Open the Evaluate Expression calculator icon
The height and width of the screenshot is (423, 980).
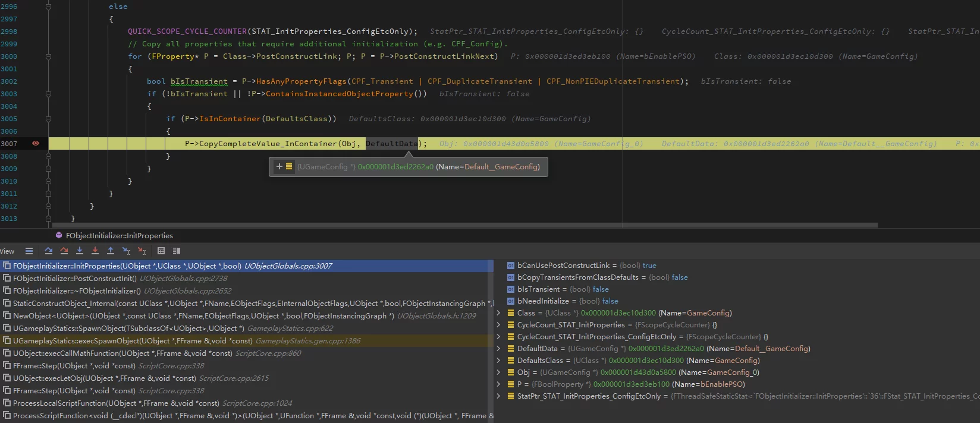coord(161,251)
